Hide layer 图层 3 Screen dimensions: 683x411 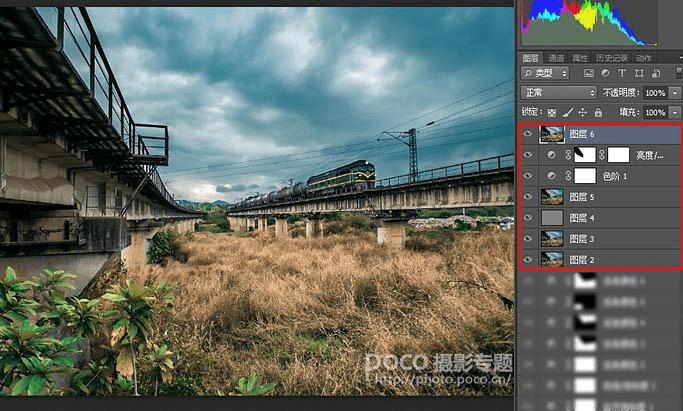[x=528, y=239]
